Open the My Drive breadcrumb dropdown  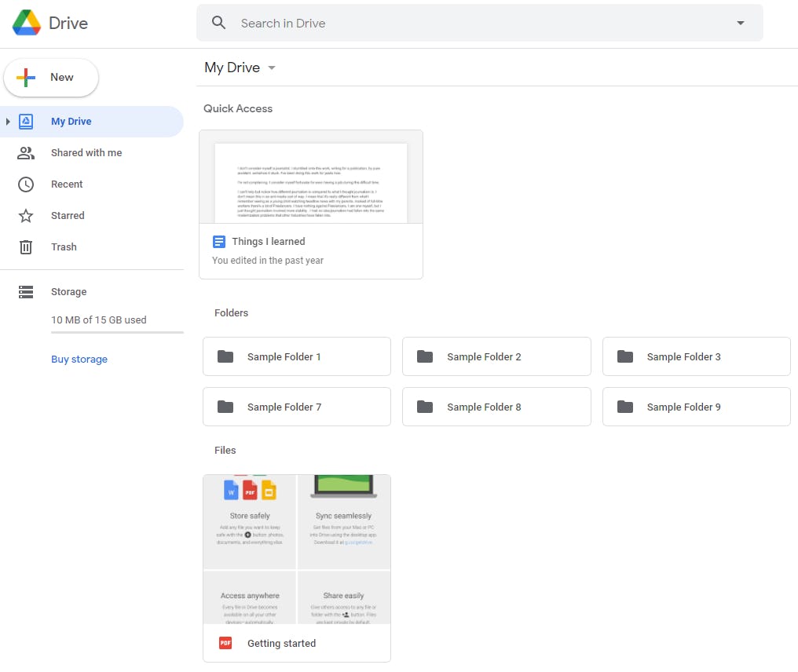click(x=272, y=68)
